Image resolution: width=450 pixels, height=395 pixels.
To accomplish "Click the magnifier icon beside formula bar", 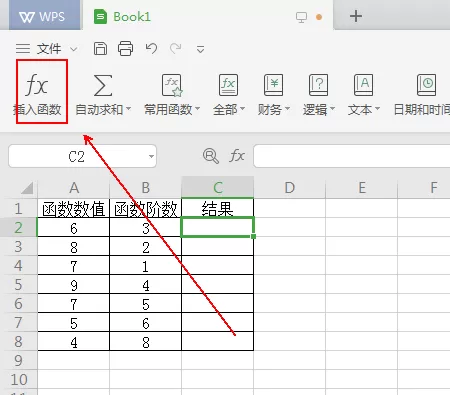I will click(x=211, y=156).
